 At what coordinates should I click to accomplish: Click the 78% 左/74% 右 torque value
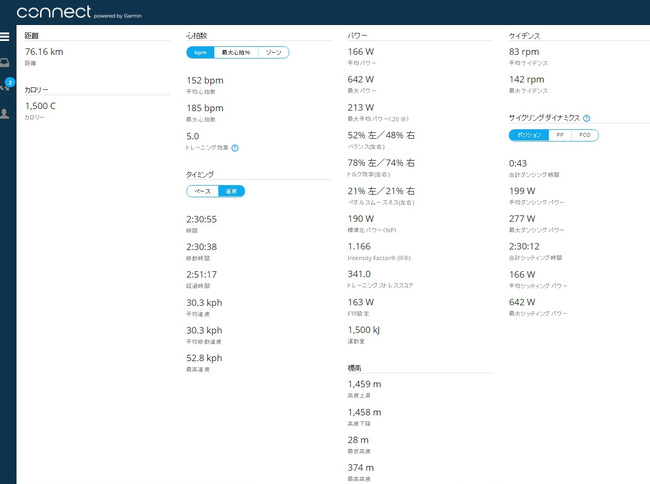(381, 163)
